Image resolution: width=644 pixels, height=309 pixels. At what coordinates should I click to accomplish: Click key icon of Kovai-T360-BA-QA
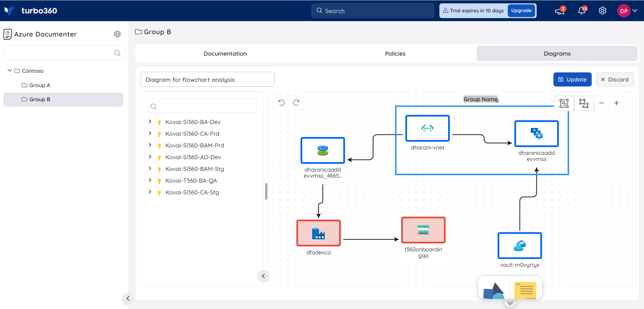click(x=159, y=181)
